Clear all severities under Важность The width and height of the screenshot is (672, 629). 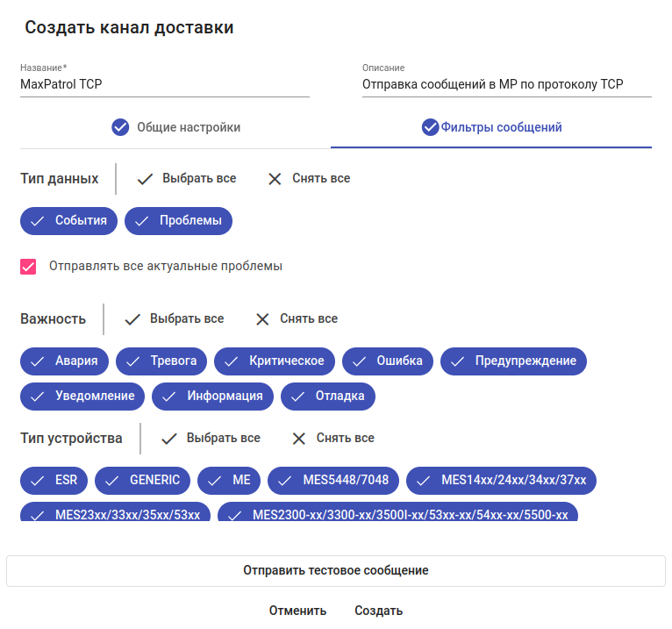pos(297,319)
